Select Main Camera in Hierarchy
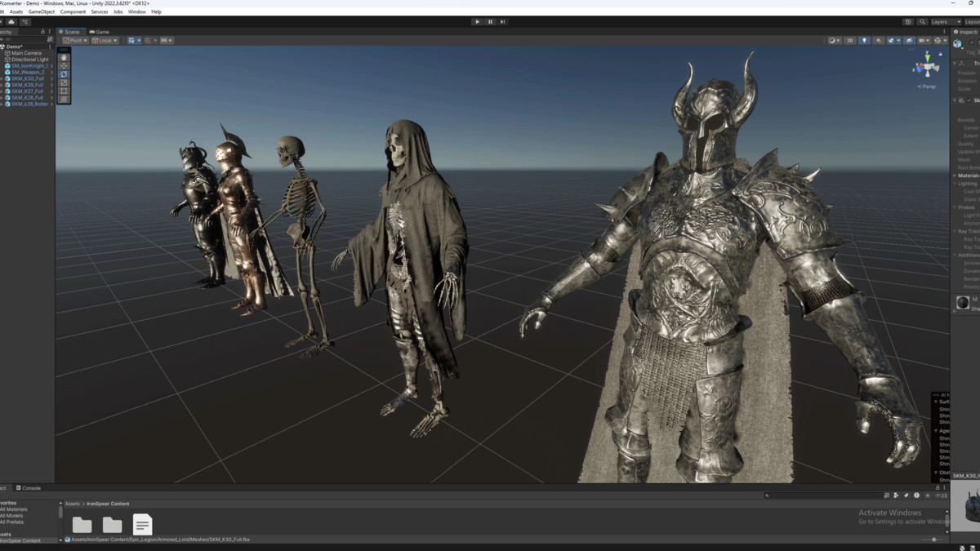980x551 pixels. (26, 53)
